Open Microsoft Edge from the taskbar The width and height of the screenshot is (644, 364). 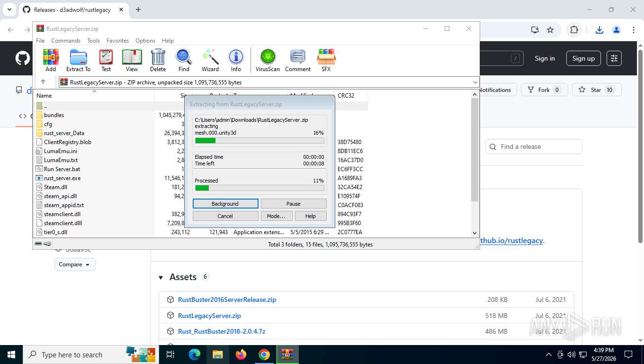[x=195, y=355]
